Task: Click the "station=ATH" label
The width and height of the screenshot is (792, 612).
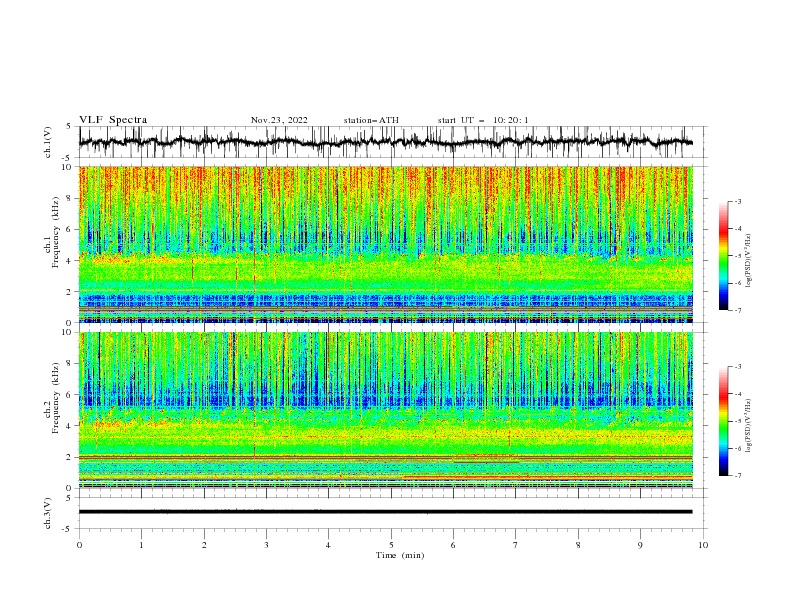Action: point(371,120)
